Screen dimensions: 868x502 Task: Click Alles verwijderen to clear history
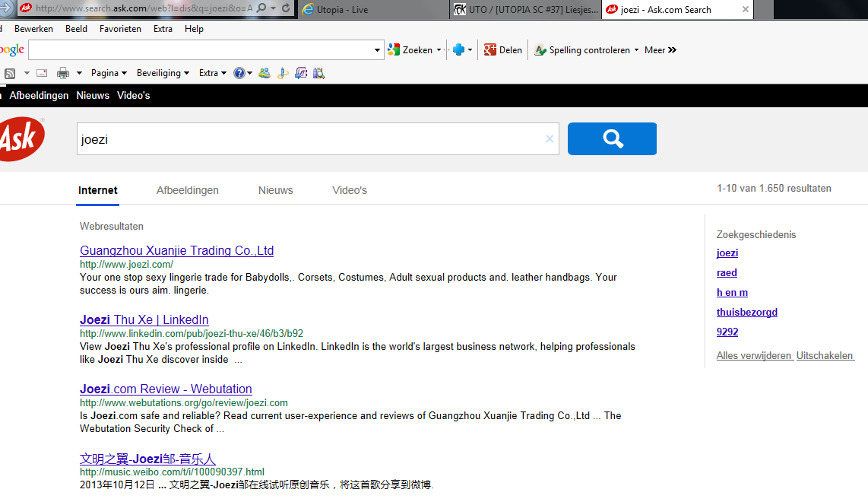click(754, 356)
